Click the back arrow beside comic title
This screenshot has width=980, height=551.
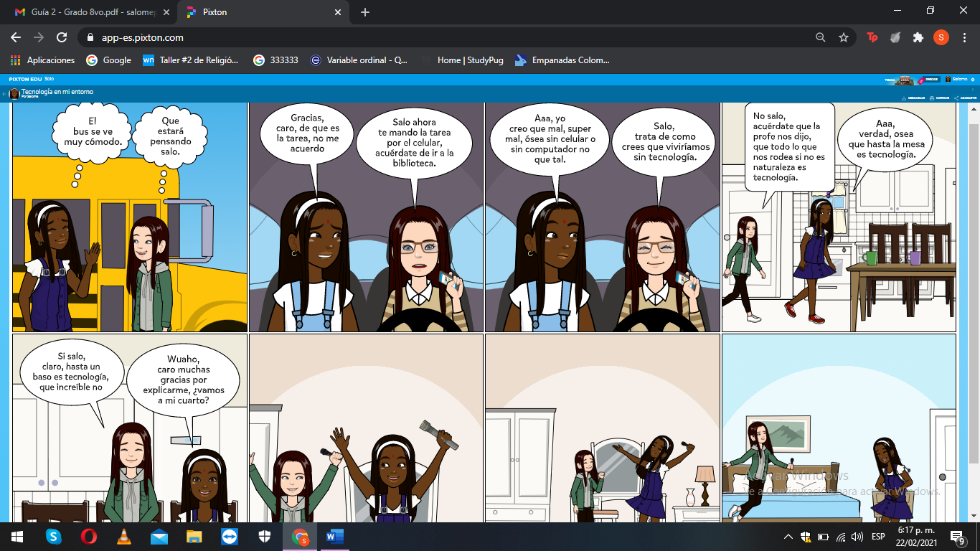pos(4,94)
